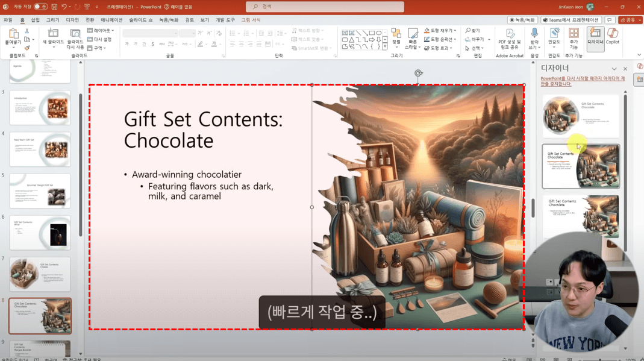Screen dimensions: 644x361
Task: Expand 도형 채우기 dropdown
Action: click(440, 30)
